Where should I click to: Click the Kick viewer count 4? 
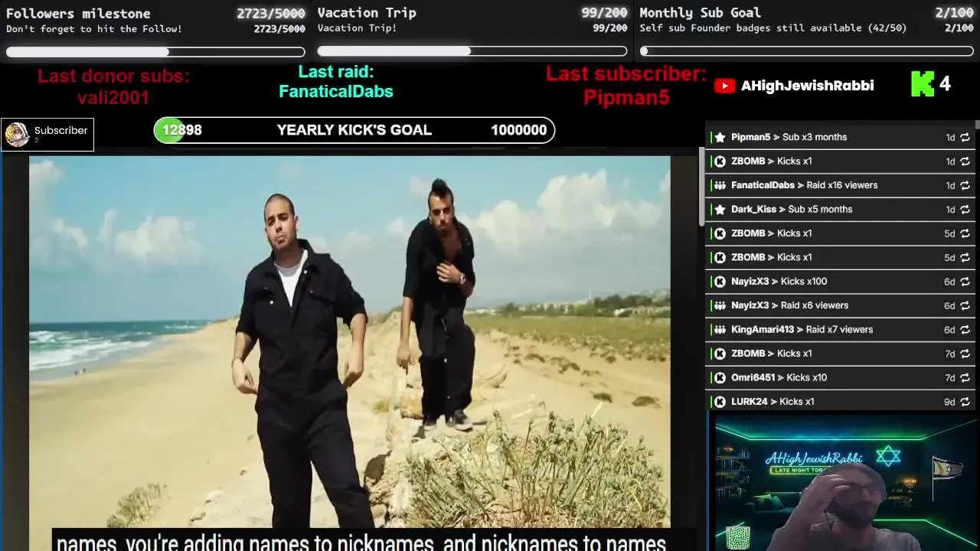click(x=945, y=84)
